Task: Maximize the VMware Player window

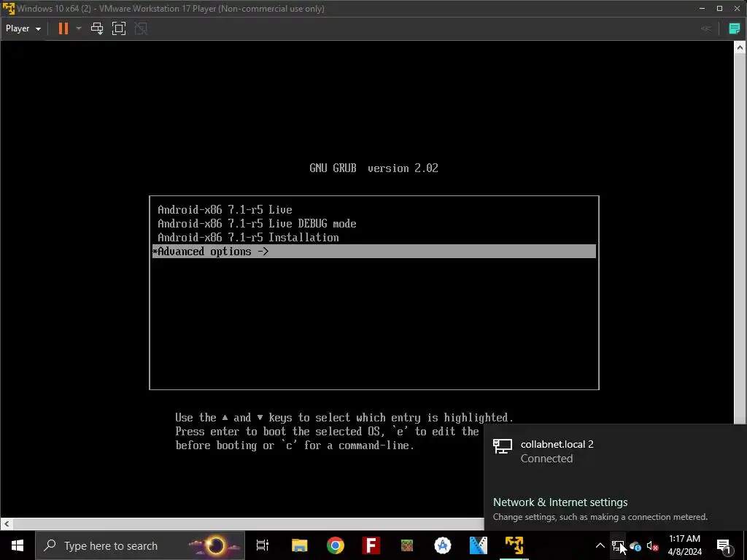Action: coord(720,9)
